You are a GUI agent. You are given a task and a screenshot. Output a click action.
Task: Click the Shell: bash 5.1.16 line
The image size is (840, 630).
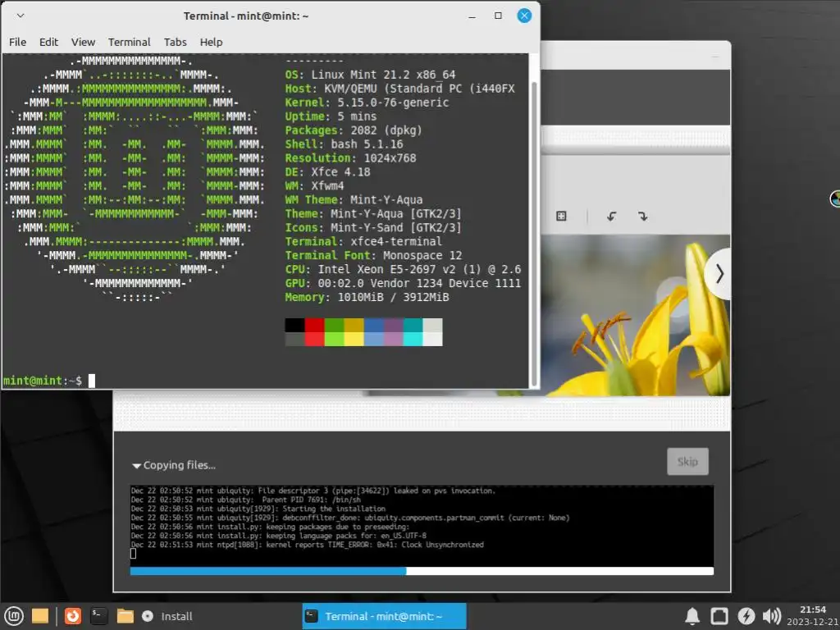[344, 144]
